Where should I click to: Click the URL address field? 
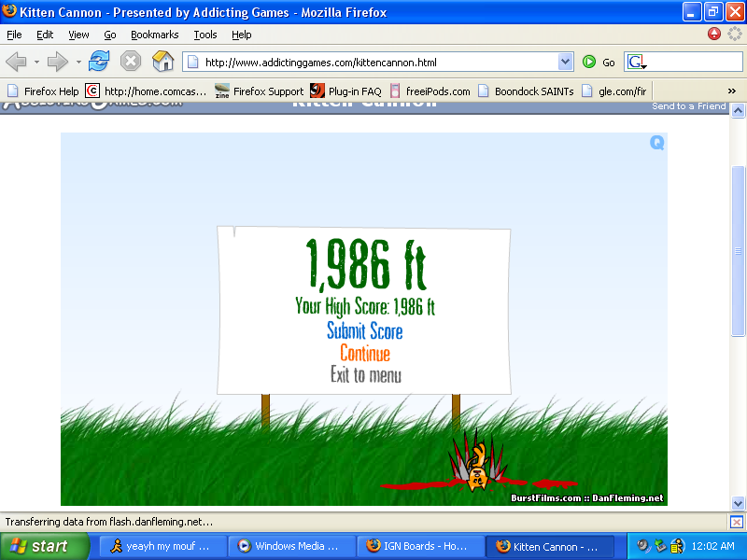[379, 62]
